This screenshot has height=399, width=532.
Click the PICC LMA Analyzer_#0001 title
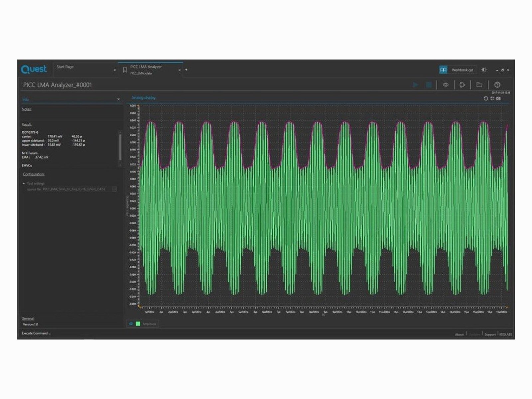(x=57, y=85)
